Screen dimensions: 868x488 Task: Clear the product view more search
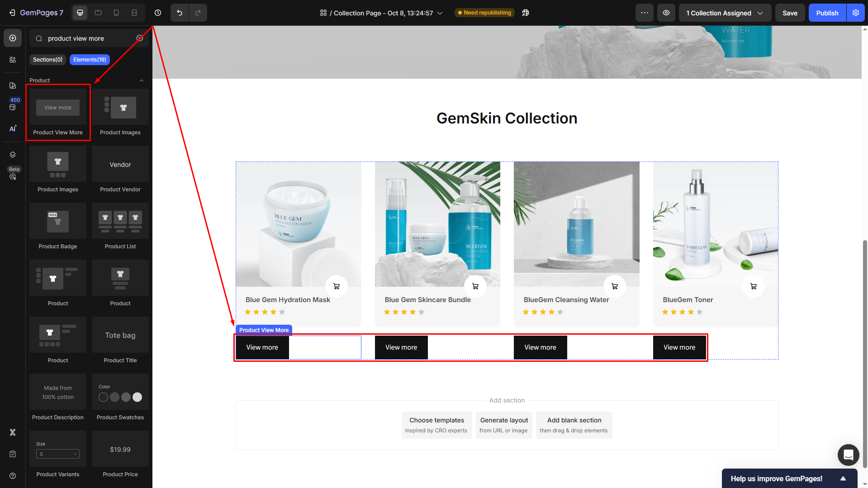coord(140,38)
